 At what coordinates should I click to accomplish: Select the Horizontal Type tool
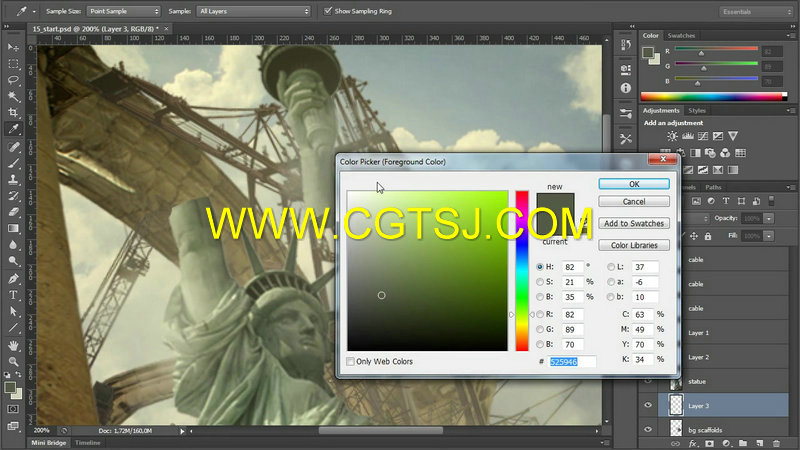click(x=13, y=295)
